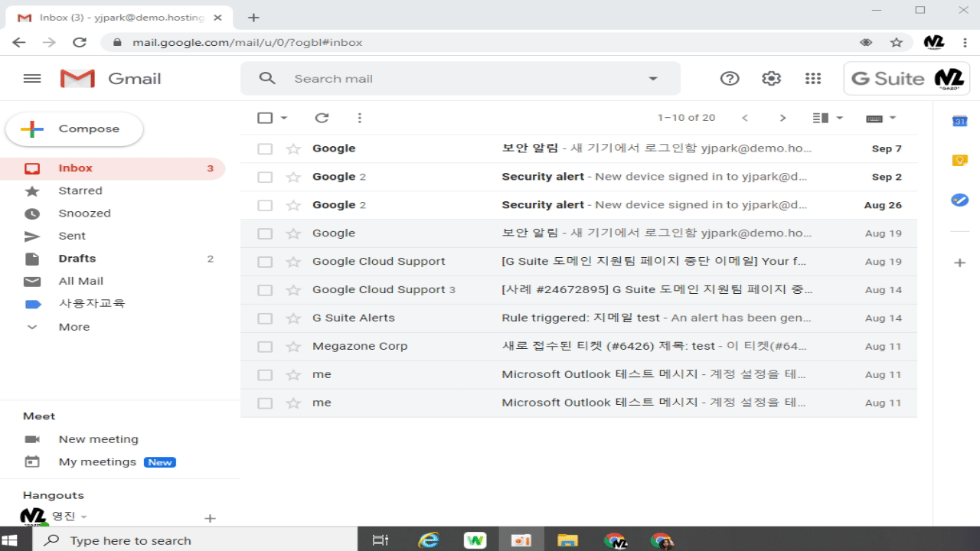Check the G Suite Alerts email
This screenshot has height=551, width=980.
tap(265, 318)
